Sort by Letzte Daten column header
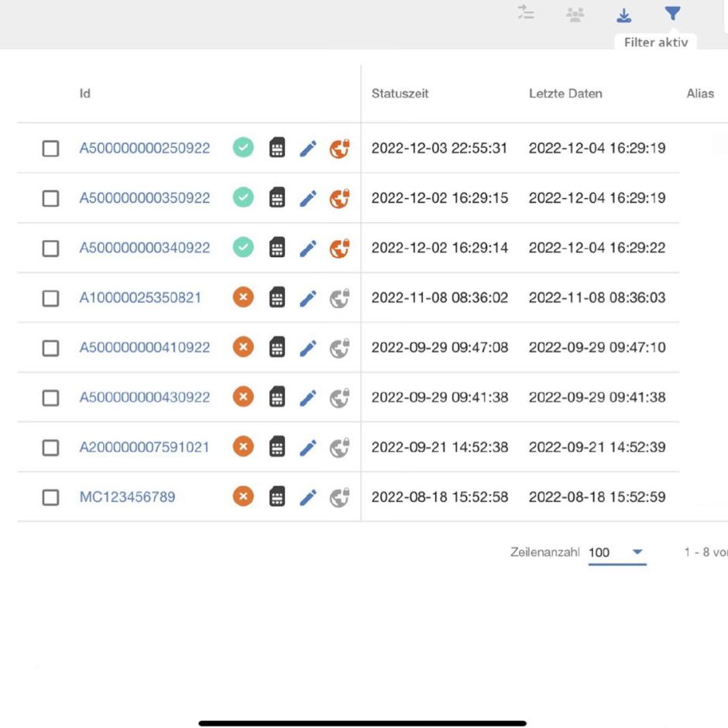 [565, 93]
